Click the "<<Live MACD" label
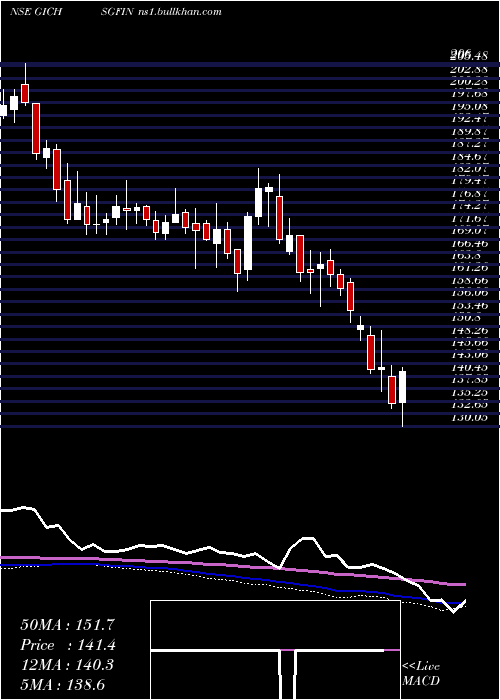Viewport: 500px width, 700px height. click(x=421, y=674)
